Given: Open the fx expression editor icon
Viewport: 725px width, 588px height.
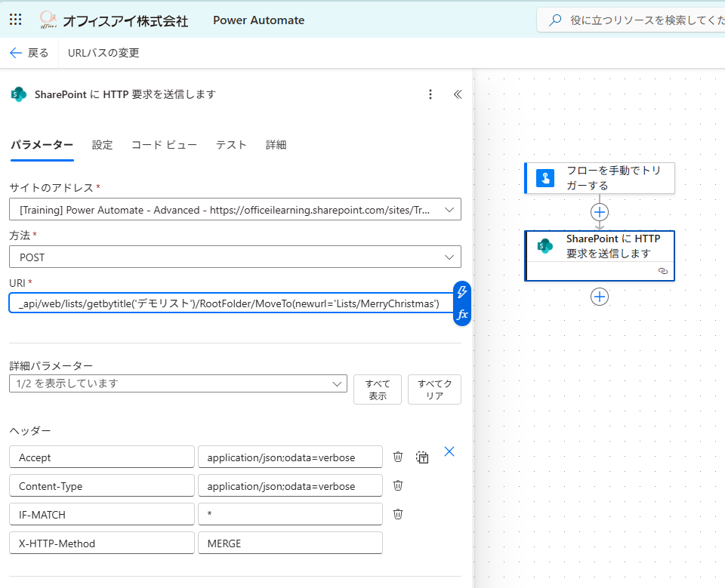Looking at the screenshot, I should (462, 314).
